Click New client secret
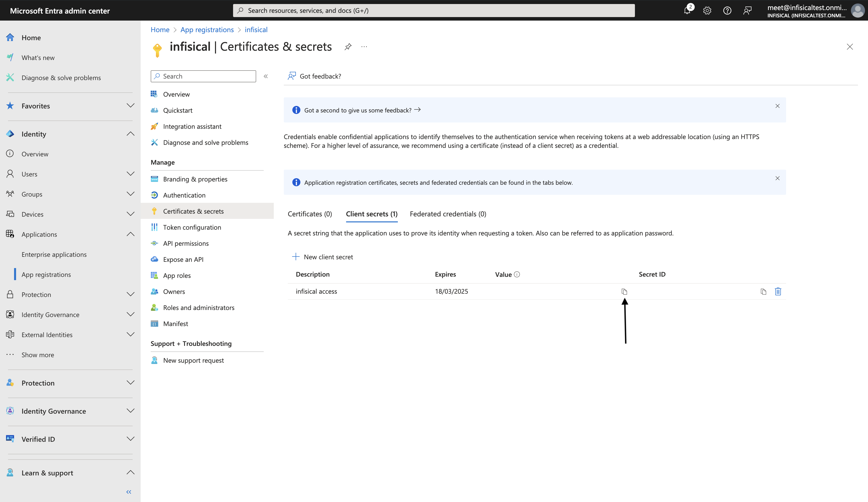868x502 pixels. point(322,257)
